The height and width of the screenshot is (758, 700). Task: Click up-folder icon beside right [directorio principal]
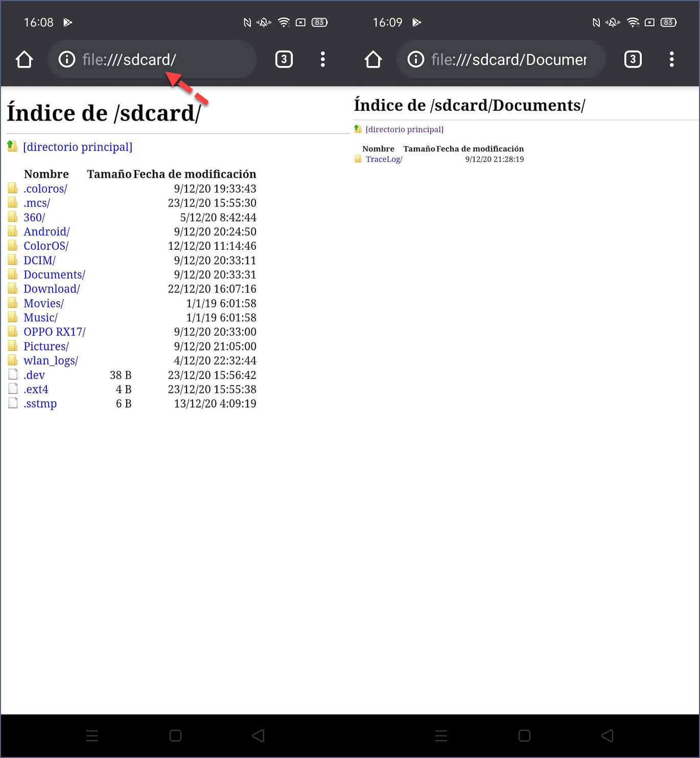358,129
